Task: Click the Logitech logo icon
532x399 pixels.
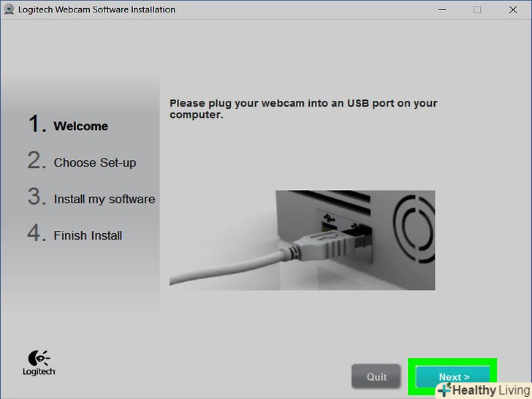Action: [x=39, y=362]
